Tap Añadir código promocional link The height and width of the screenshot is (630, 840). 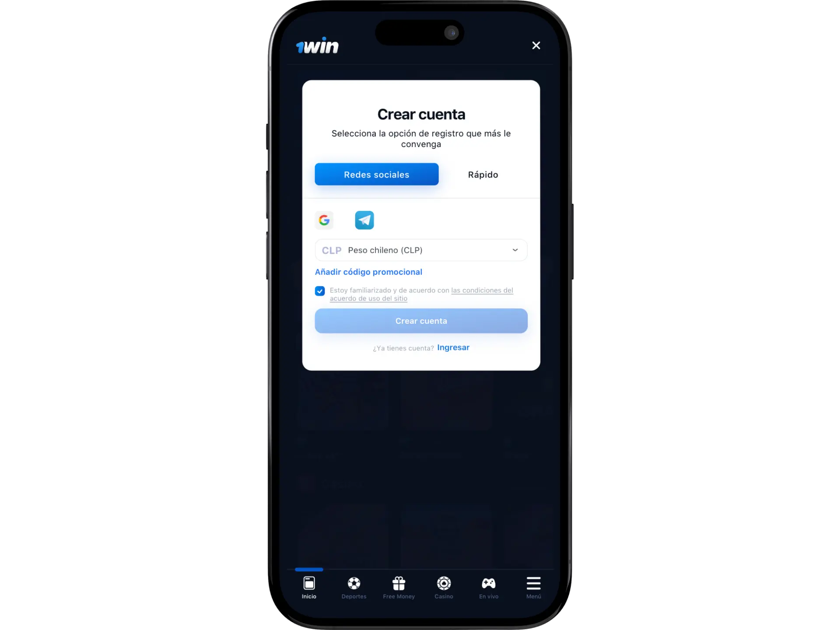(368, 271)
